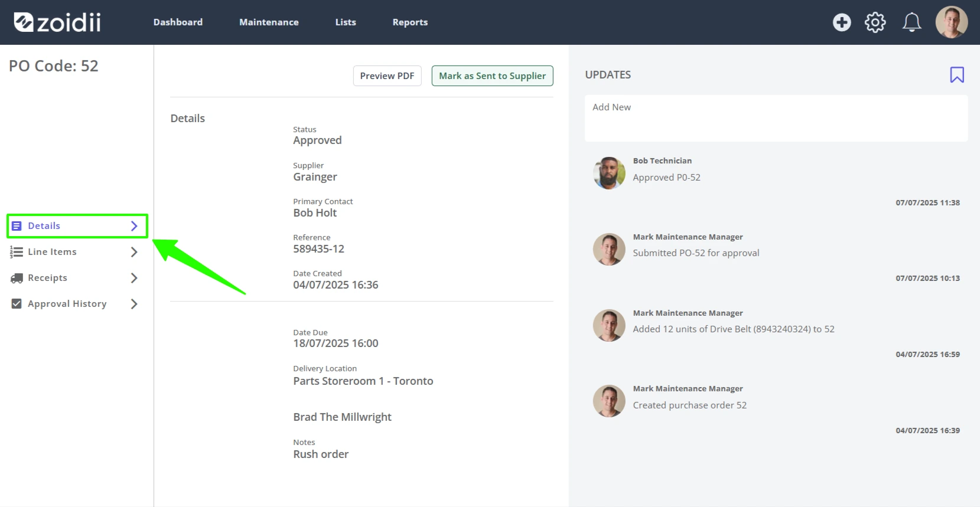Click the Bob Holt primary contact
Screen dimensions: 980x507
coord(315,213)
